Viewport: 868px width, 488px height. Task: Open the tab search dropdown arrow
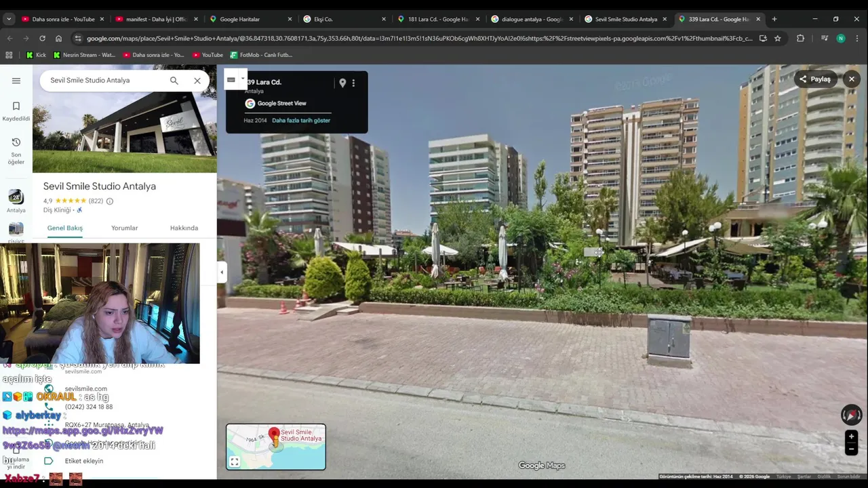click(9, 19)
